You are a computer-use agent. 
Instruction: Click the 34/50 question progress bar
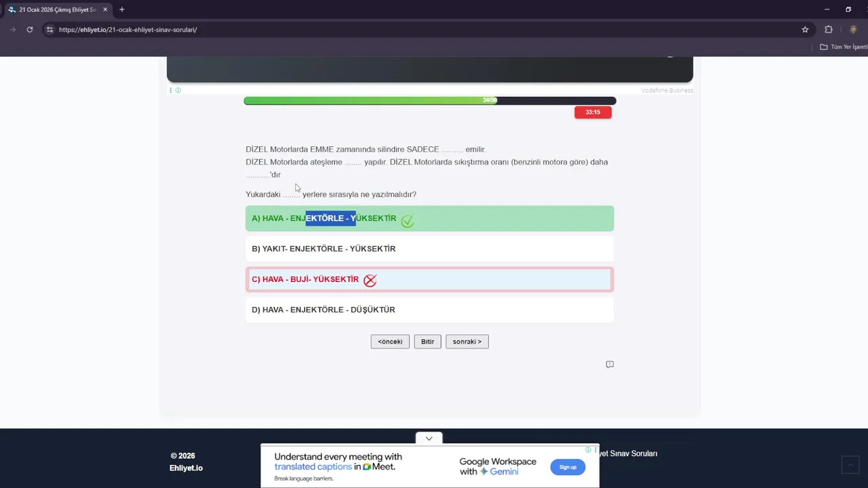(429, 100)
